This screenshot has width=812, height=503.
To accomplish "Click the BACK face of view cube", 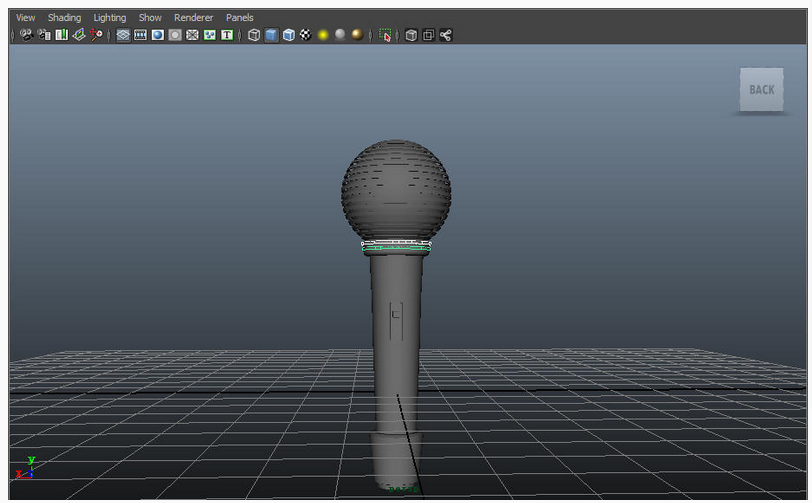I will [761, 90].
